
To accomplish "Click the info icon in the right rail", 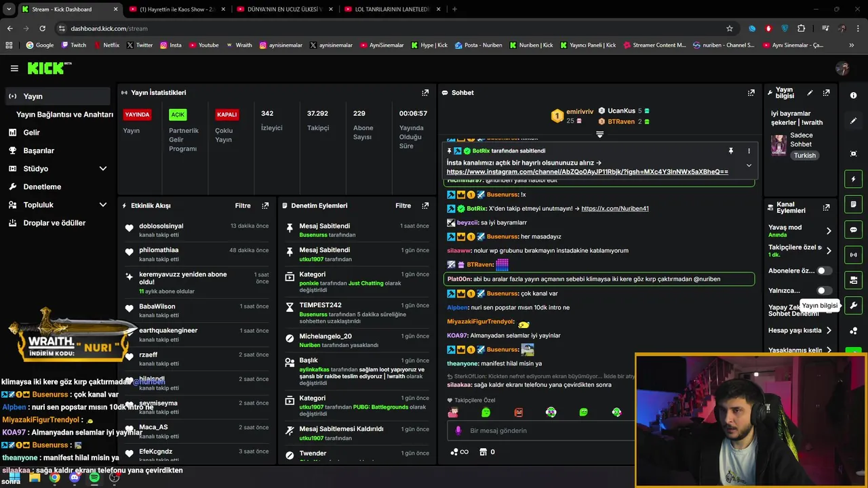I will click(x=854, y=96).
